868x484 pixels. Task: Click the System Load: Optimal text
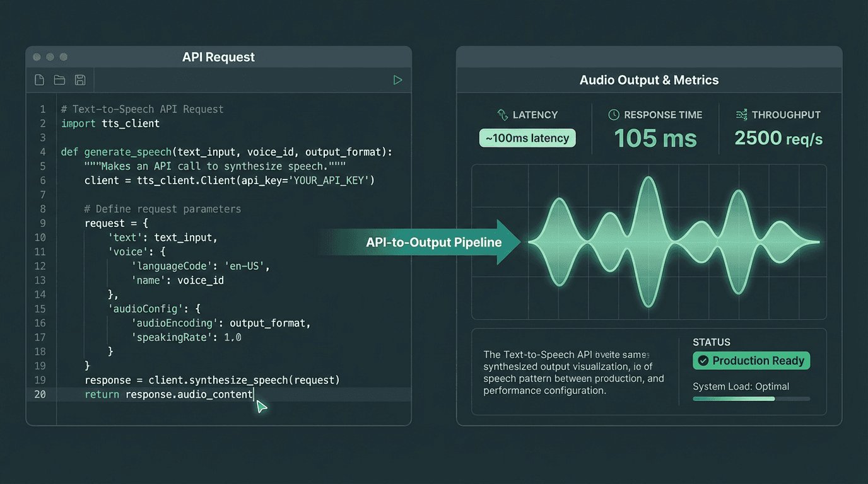(741, 386)
